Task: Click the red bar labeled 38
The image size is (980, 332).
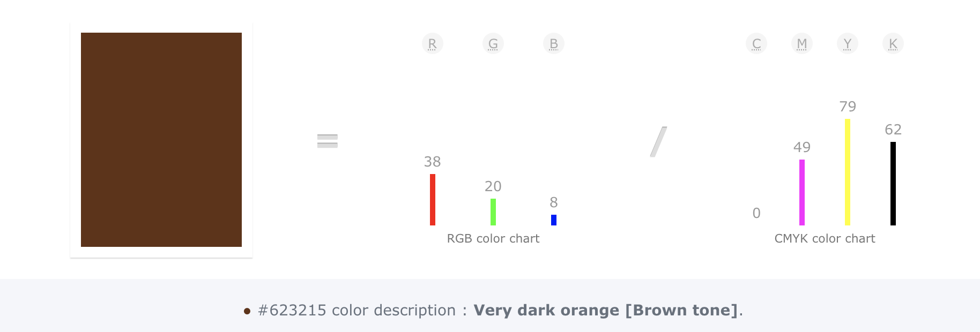Action: (x=433, y=199)
